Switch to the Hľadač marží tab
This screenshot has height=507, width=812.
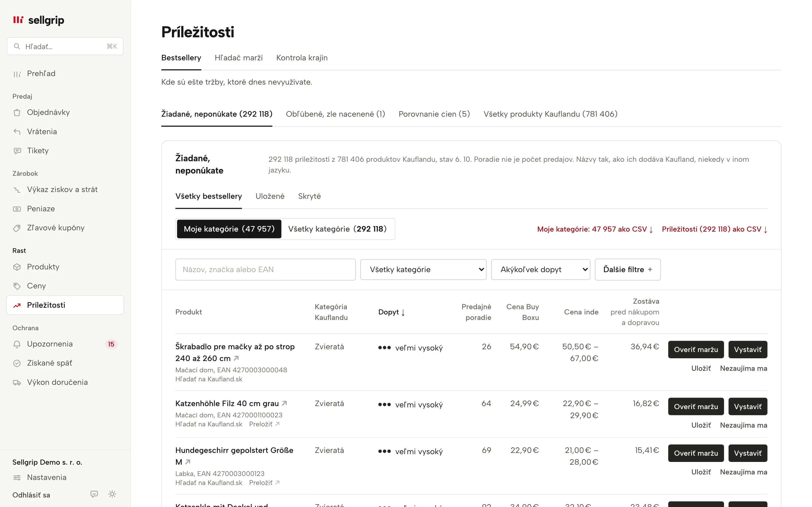coord(239,58)
